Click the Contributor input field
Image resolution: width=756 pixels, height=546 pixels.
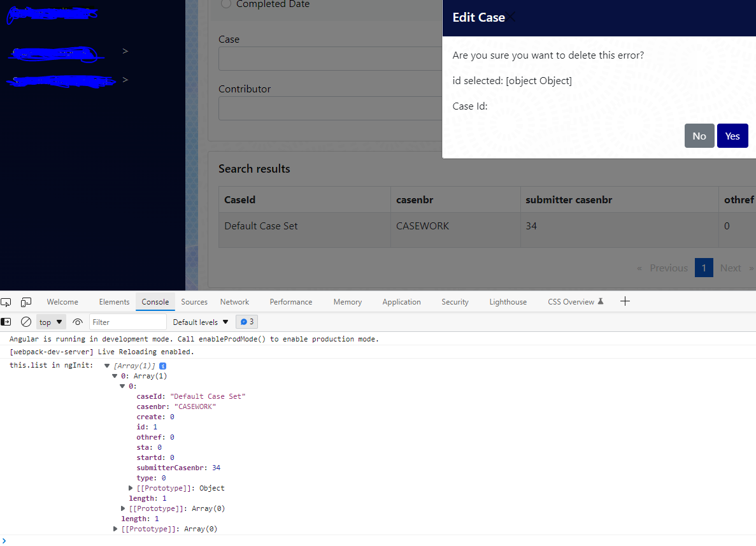coord(331,108)
